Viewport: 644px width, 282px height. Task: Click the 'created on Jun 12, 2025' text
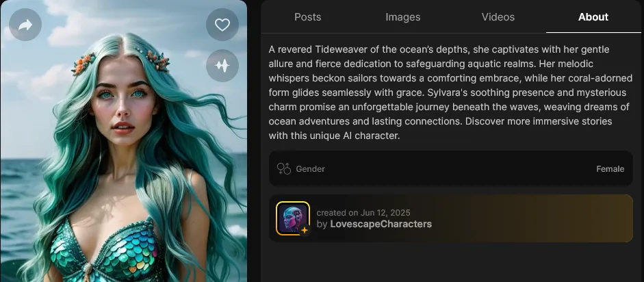coord(363,213)
